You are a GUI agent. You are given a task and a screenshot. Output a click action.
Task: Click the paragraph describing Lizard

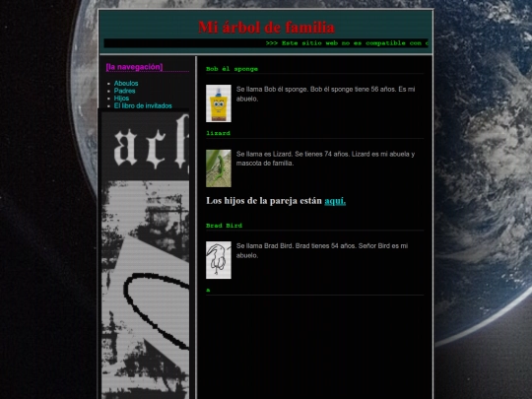click(x=325, y=159)
